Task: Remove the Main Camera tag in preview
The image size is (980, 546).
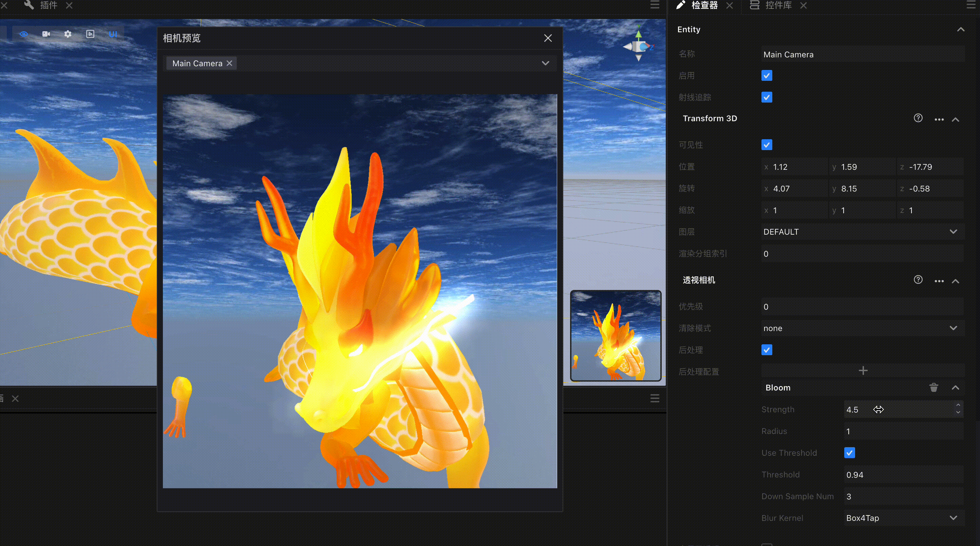Action: (x=229, y=63)
